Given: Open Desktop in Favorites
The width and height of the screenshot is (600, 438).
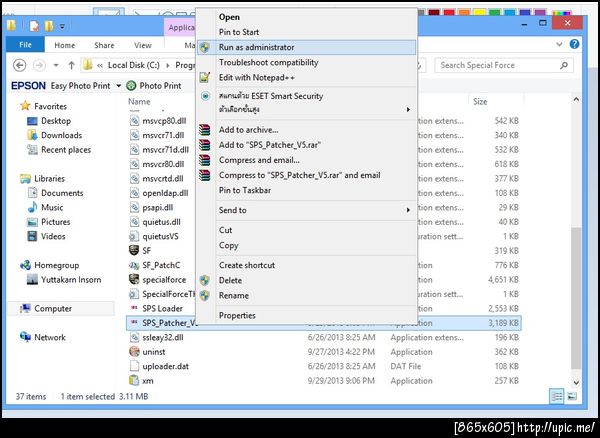Looking at the screenshot, I should (56, 121).
